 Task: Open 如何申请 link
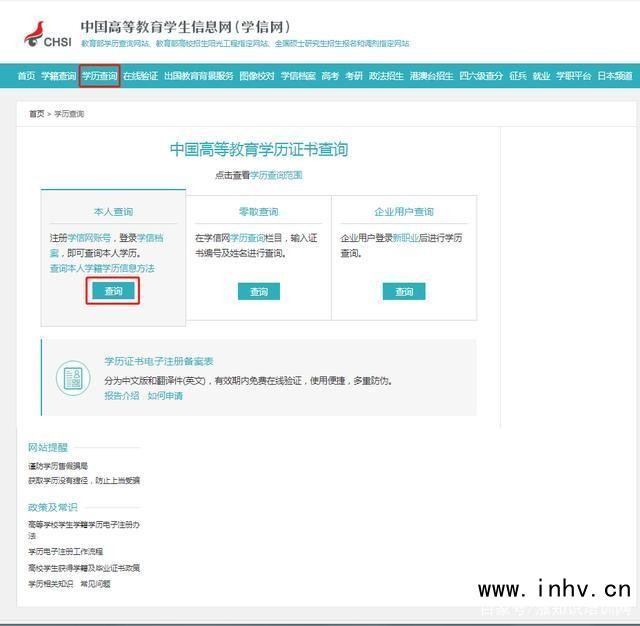(165, 395)
